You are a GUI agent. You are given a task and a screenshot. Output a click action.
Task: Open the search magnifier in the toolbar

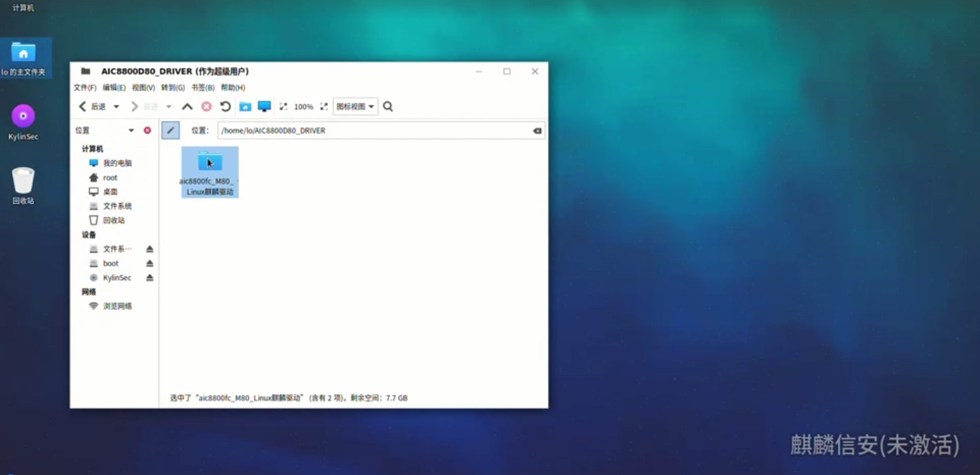(388, 107)
